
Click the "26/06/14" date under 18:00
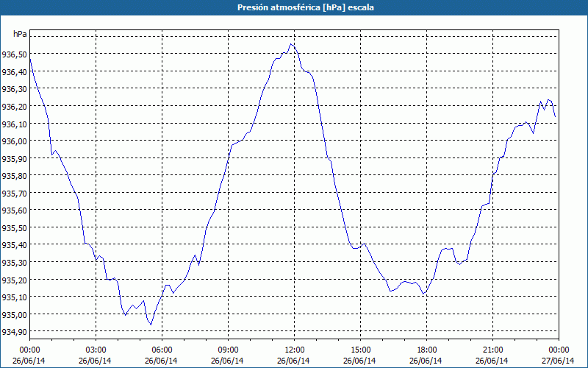click(x=426, y=361)
